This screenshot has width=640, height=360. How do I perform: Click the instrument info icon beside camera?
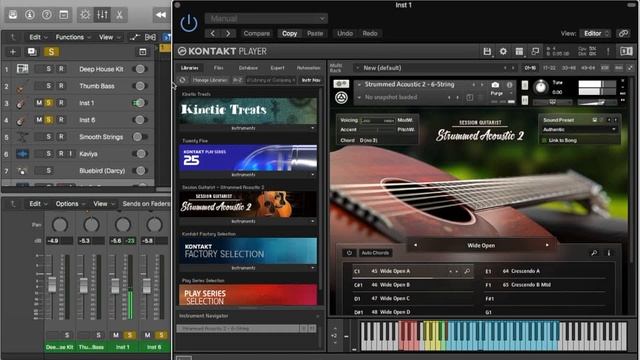pos(509,85)
